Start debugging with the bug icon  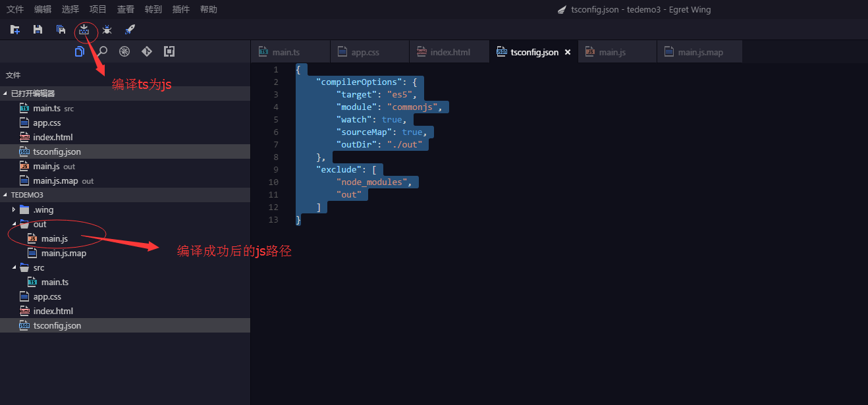pyautogui.click(x=107, y=30)
